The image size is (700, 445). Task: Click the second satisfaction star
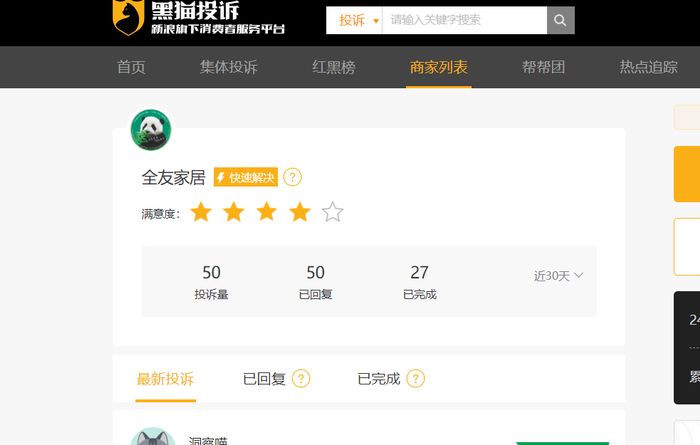(234, 212)
